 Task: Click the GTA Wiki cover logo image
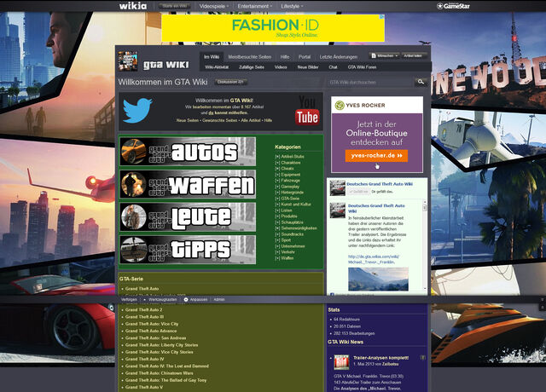pyautogui.click(x=128, y=61)
